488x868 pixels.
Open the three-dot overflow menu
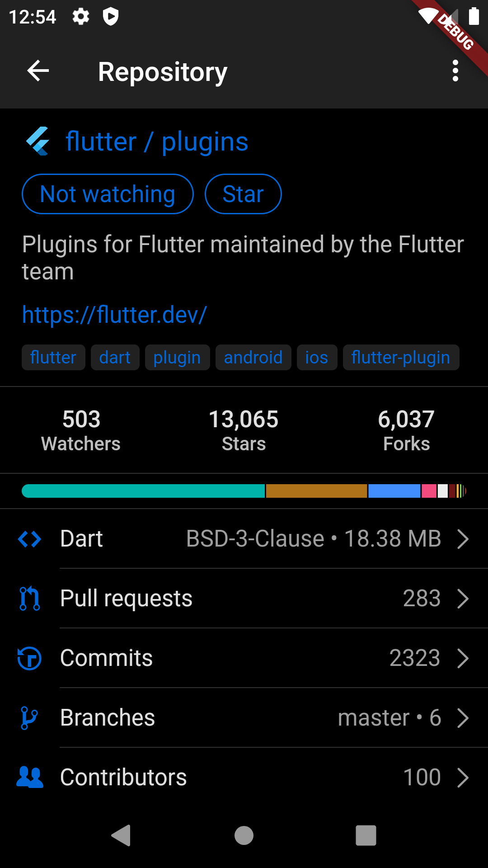tap(455, 71)
